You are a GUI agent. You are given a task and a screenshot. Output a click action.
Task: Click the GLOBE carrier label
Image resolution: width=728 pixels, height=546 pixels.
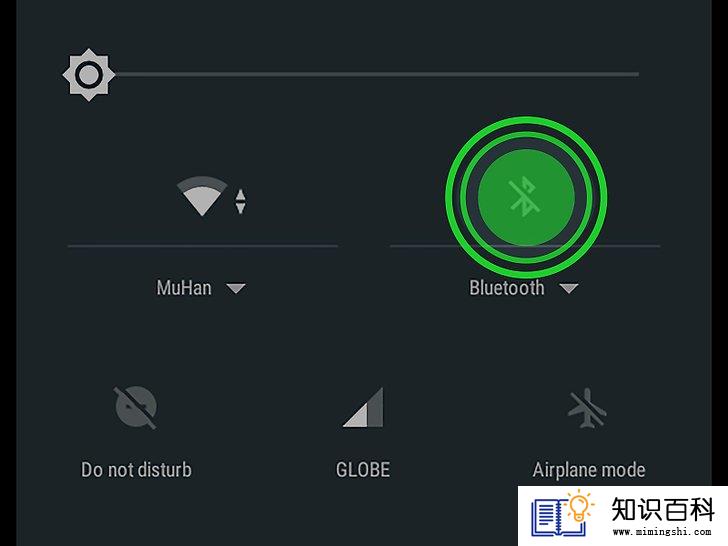click(363, 470)
